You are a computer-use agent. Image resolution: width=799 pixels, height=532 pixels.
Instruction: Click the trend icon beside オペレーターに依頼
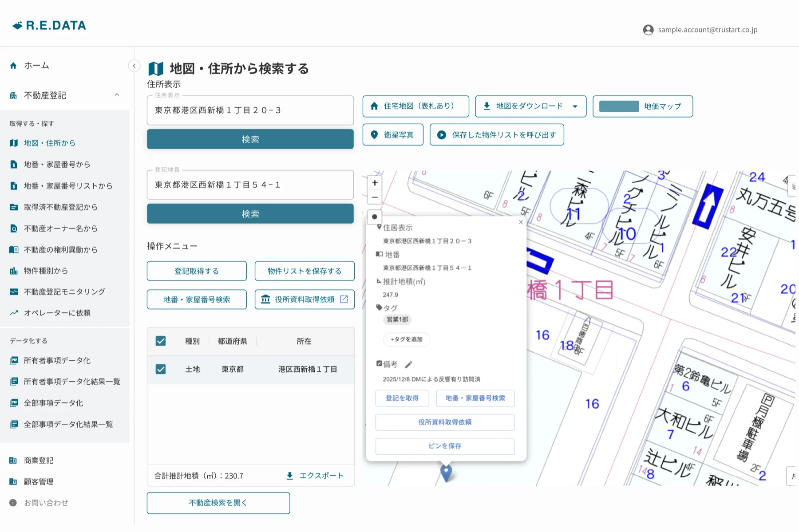[14, 313]
